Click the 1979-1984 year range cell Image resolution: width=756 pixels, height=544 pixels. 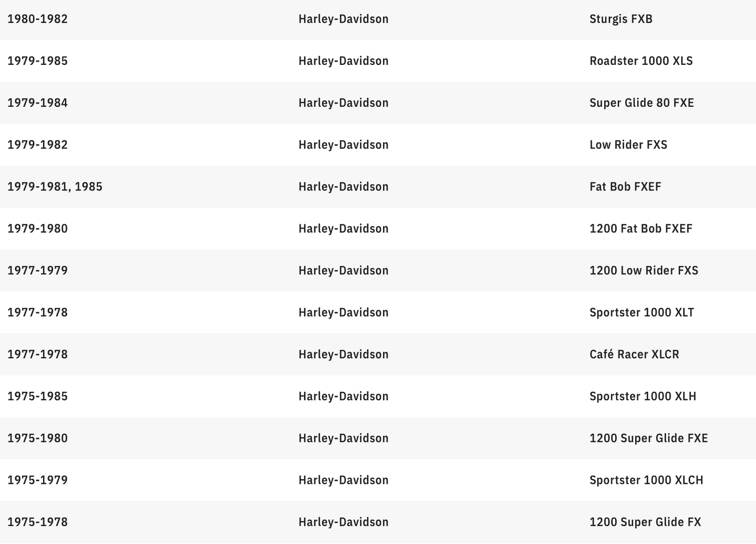click(38, 103)
